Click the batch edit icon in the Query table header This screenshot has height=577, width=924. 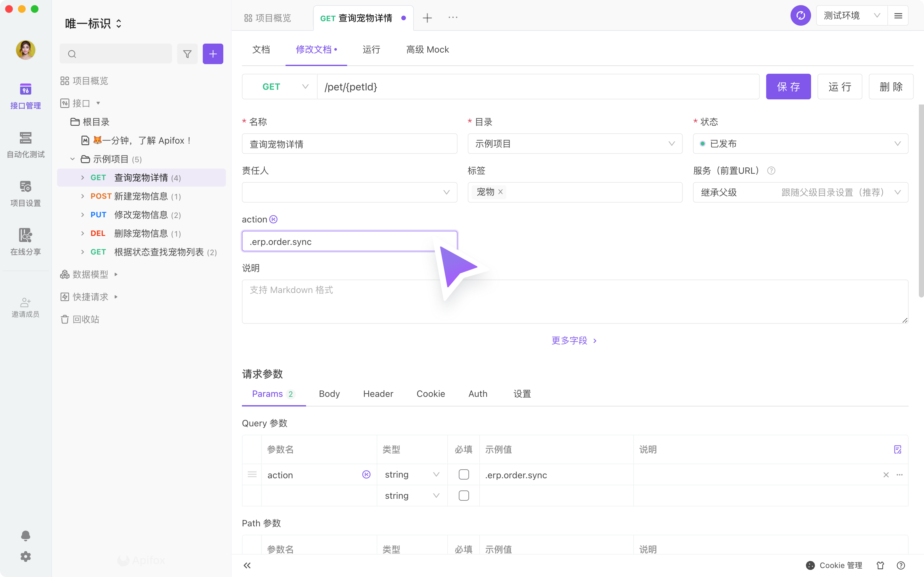click(x=898, y=449)
